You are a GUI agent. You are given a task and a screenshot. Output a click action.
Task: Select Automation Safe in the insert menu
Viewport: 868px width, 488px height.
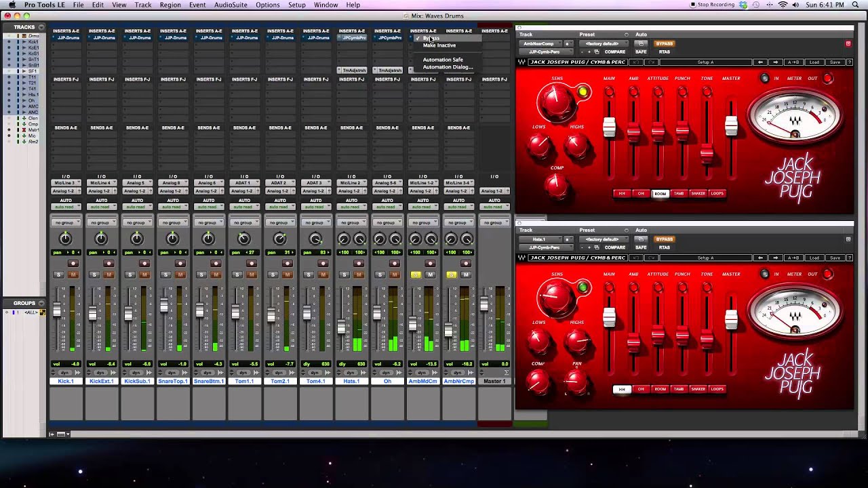443,60
